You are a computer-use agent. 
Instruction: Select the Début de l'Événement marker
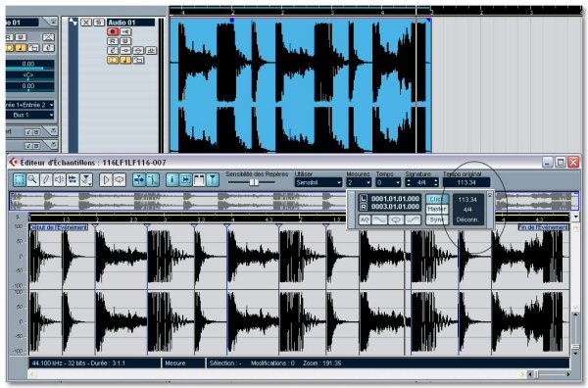coord(59,227)
